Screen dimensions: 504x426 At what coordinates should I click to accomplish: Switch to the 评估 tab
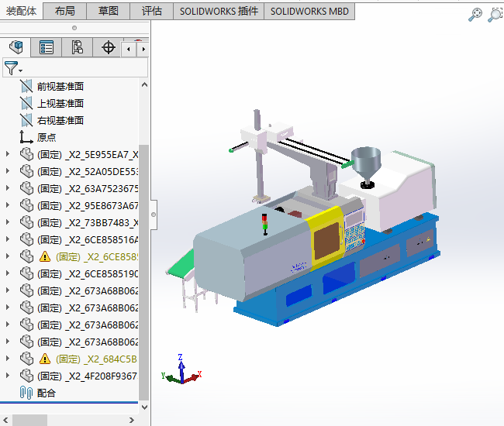(152, 12)
